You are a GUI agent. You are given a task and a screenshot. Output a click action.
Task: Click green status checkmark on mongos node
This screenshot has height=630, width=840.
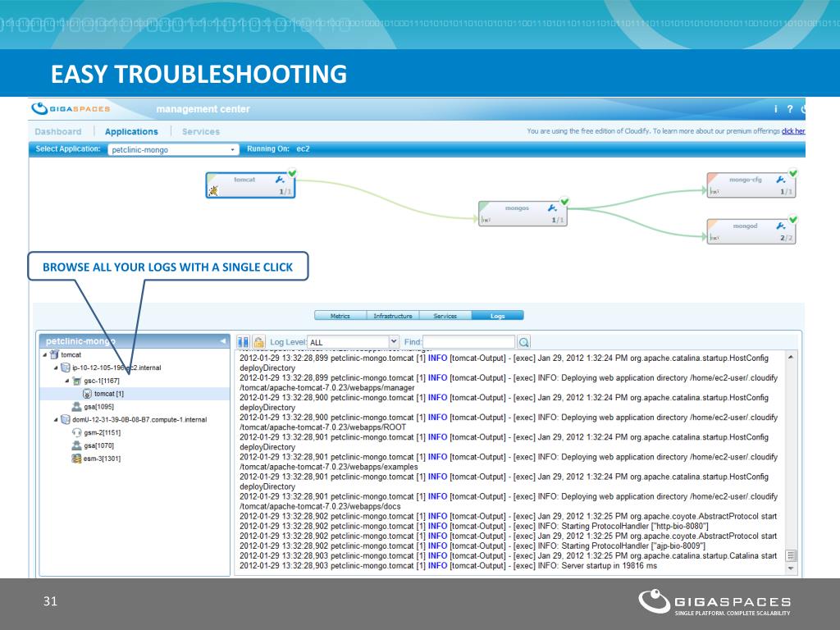(x=564, y=202)
